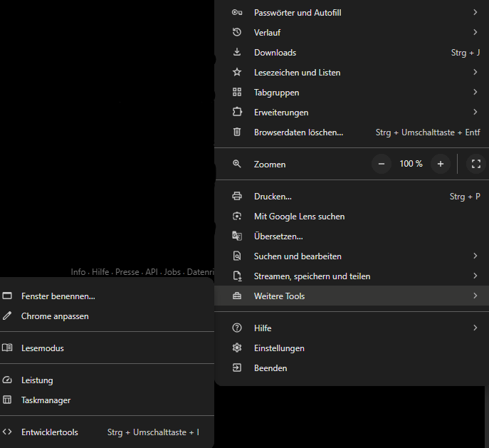Click the trash icon beside Browserdaten löschen

(237, 132)
